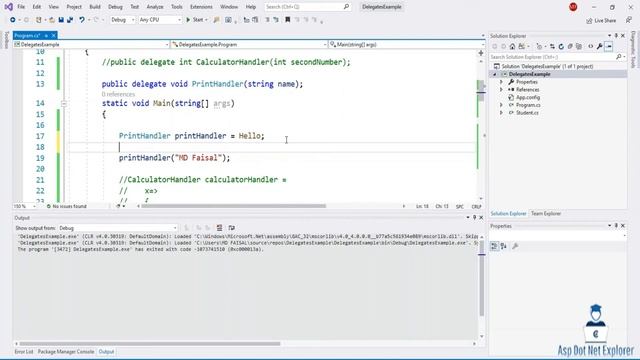Collapse the Main method outlining toggle
The image size is (640, 360).
(x=64, y=104)
